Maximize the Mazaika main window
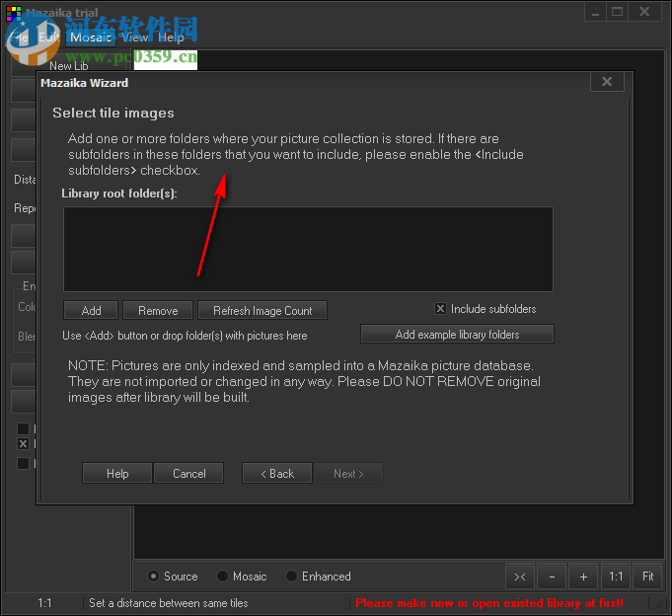Image resolution: width=672 pixels, height=616 pixels. point(617,12)
